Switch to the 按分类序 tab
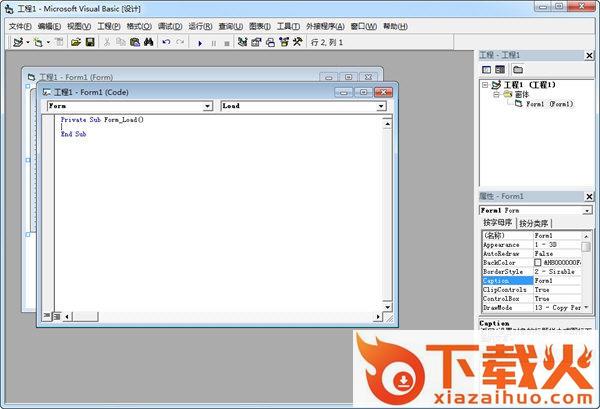 (533, 223)
